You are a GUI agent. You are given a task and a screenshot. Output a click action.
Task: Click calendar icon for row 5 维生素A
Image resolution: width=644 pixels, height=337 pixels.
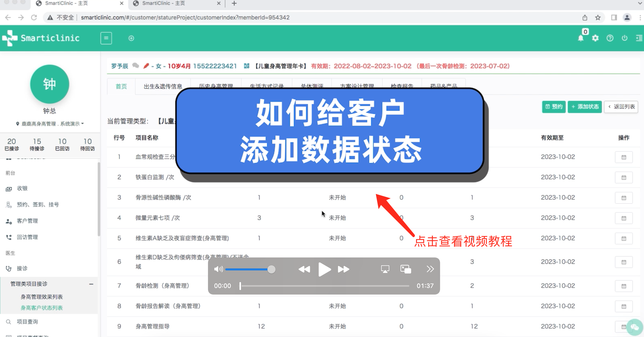(x=624, y=238)
